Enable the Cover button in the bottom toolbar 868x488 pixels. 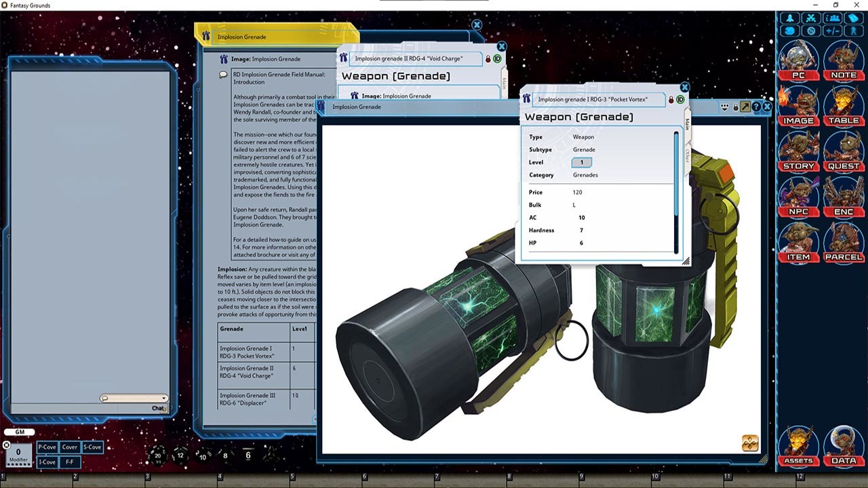pyautogui.click(x=69, y=447)
